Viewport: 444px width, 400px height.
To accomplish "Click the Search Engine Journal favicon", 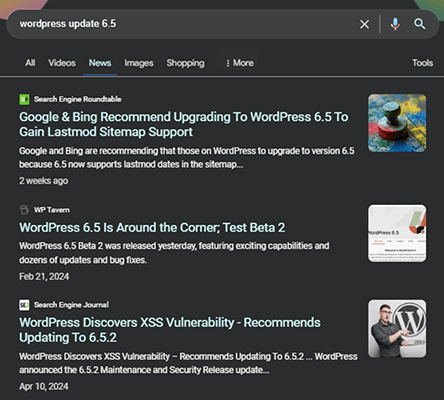I will pyautogui.click(x=24, y=305).
